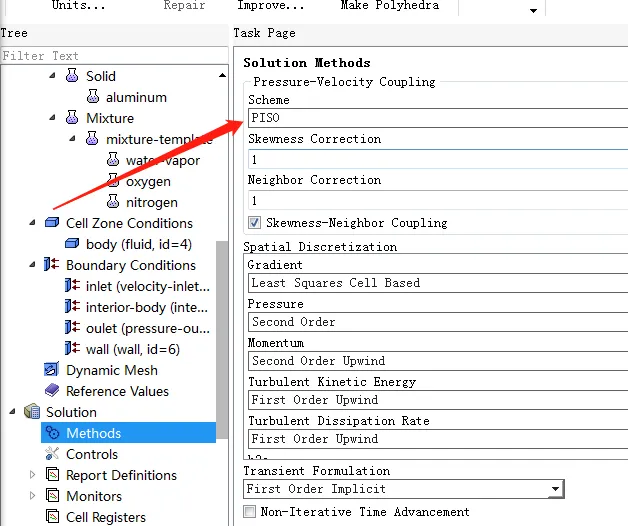Select the wall (wall, id=6) item

pos(133,349)
